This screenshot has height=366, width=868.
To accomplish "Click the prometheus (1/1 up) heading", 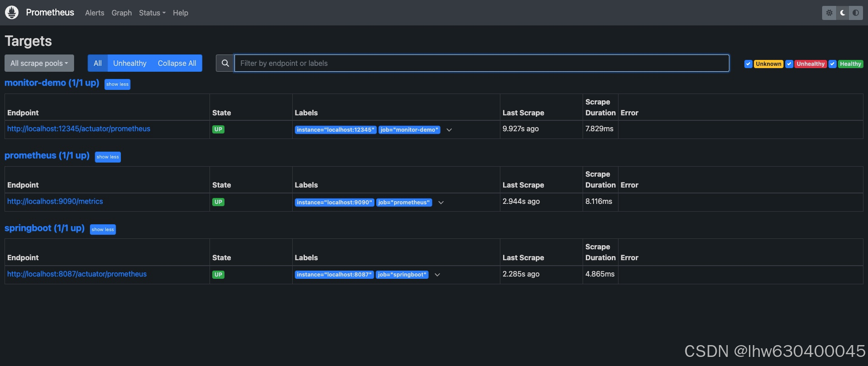I will coord(47,155).
